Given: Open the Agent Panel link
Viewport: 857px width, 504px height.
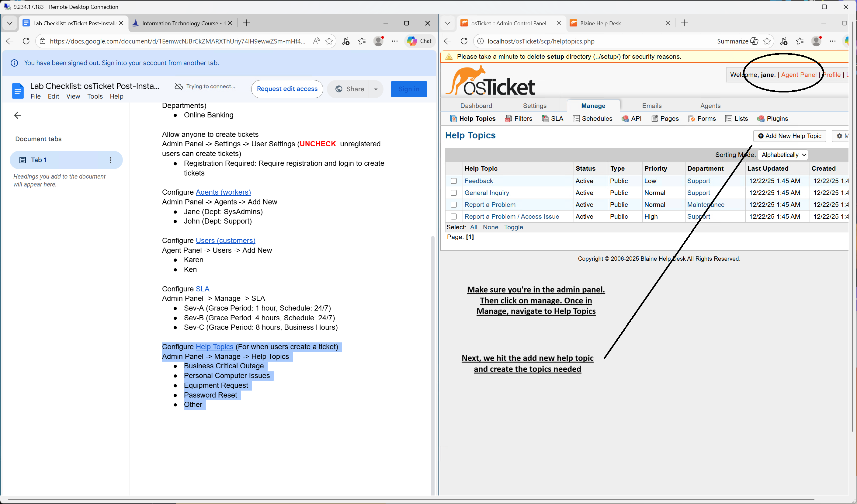Looking at the screenshot, I should [x=799, y=75].
